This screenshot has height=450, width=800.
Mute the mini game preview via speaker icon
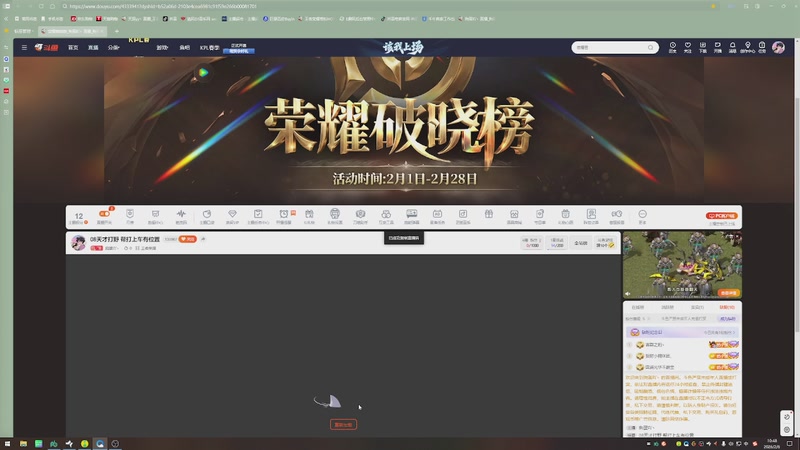tap(628, 293)
